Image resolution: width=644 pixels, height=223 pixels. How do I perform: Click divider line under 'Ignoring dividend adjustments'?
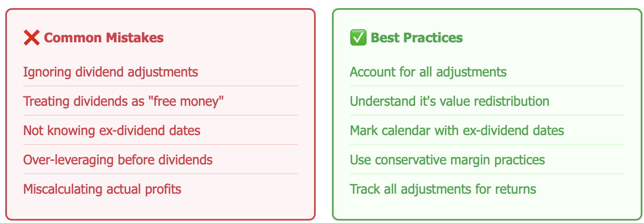(160, 86)
